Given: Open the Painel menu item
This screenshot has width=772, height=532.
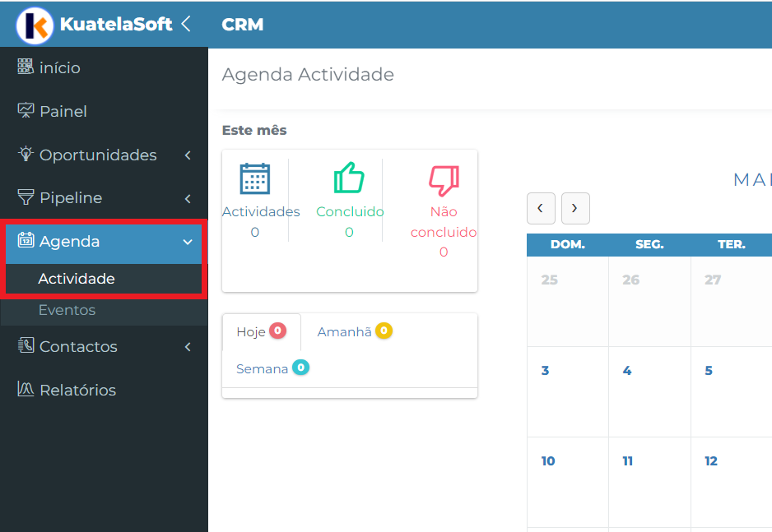Looking at the screenshot, I should pyautogui.click(x=104, y=111).
